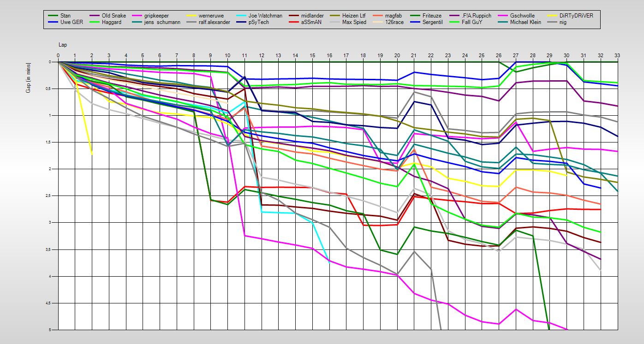Click lap number 33 on the lap axis

click(x=617, y=55)
